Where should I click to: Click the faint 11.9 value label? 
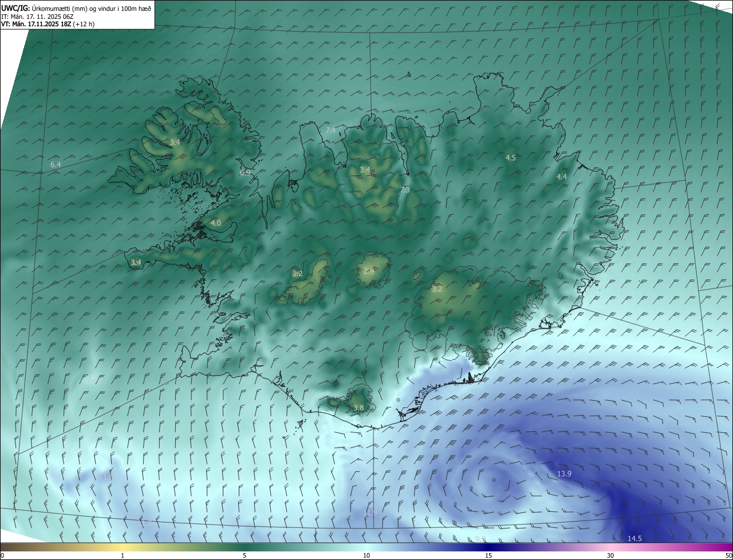[x=371, y=512]
